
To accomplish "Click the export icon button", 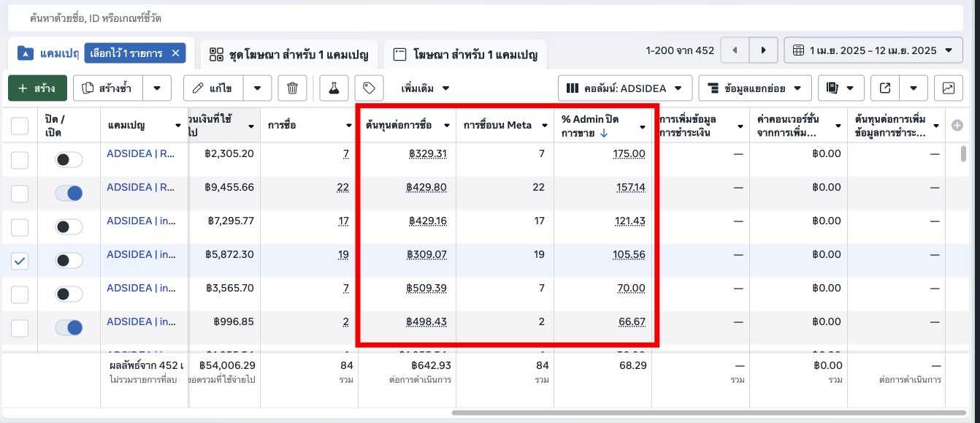I will [x=885, y=88].
